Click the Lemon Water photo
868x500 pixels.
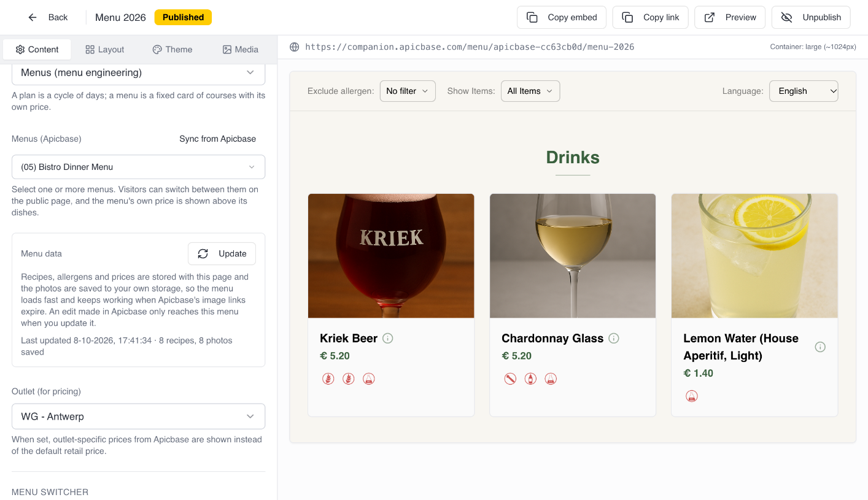(x=754, y=256)
